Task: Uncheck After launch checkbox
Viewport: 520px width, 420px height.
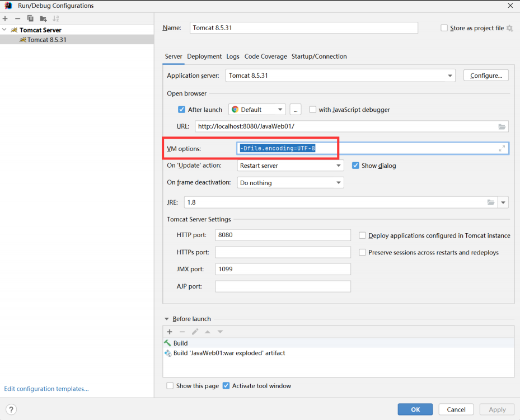Action: pos(181,110)
